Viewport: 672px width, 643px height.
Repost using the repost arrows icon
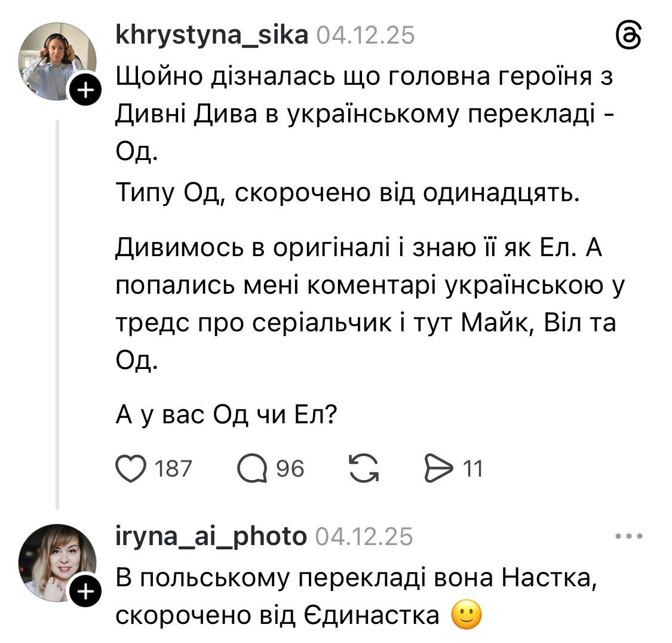363,469
